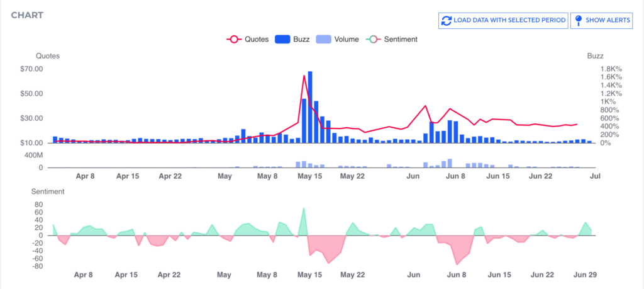Screen dimensions: 644x289
Task: Click the pin icon in Show Alerts button
Action: (579, 21)
